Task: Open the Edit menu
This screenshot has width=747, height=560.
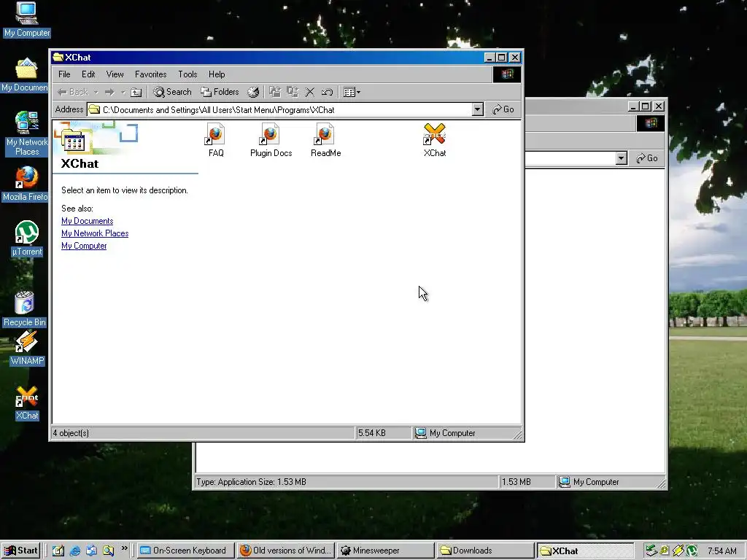Action: [x=88, y=74]
